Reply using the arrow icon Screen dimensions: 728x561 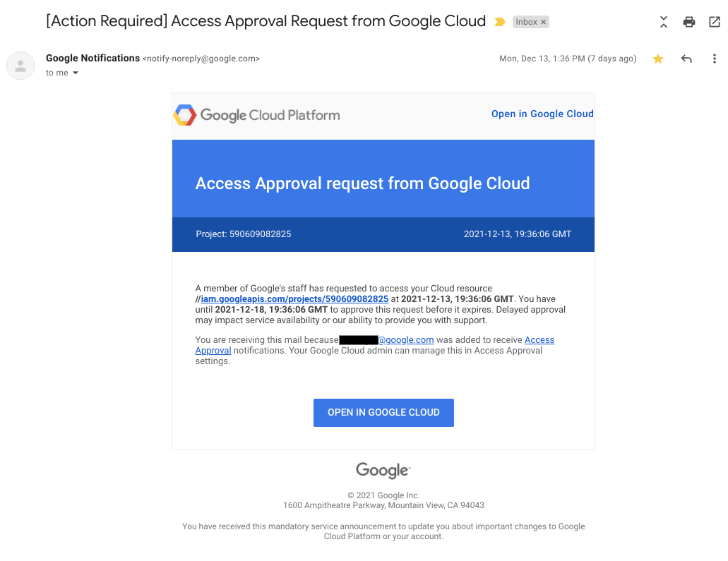686,59
